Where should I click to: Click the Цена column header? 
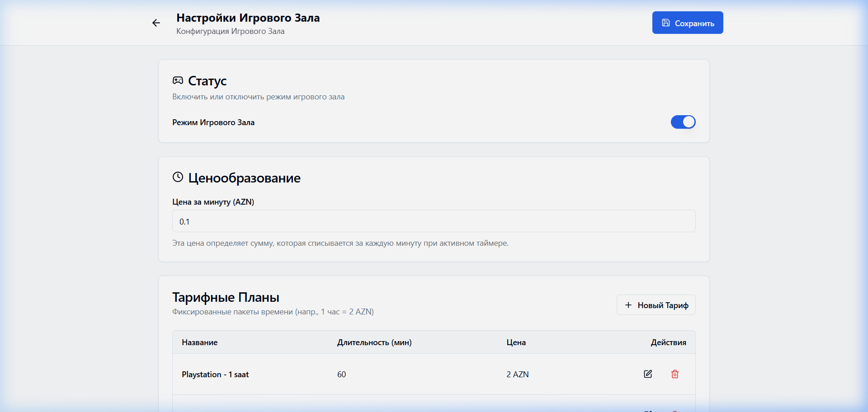pos(516,342)
